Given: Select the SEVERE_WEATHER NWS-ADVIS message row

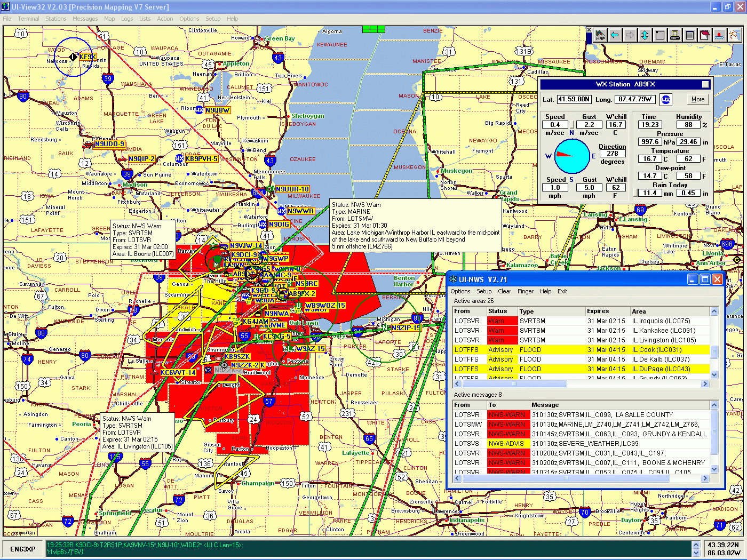Looking at the screenshot, I should (581, 444).
